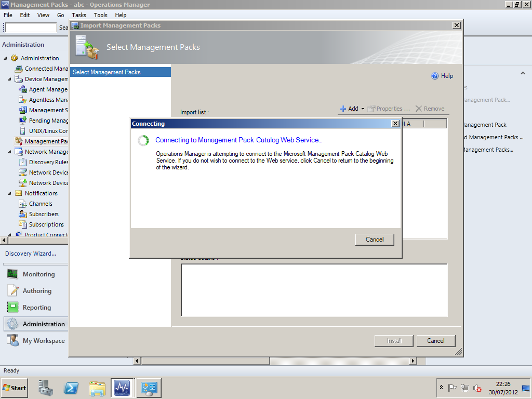Open the Discovery Wizard link
532x399 pixels.
point(31,254)
